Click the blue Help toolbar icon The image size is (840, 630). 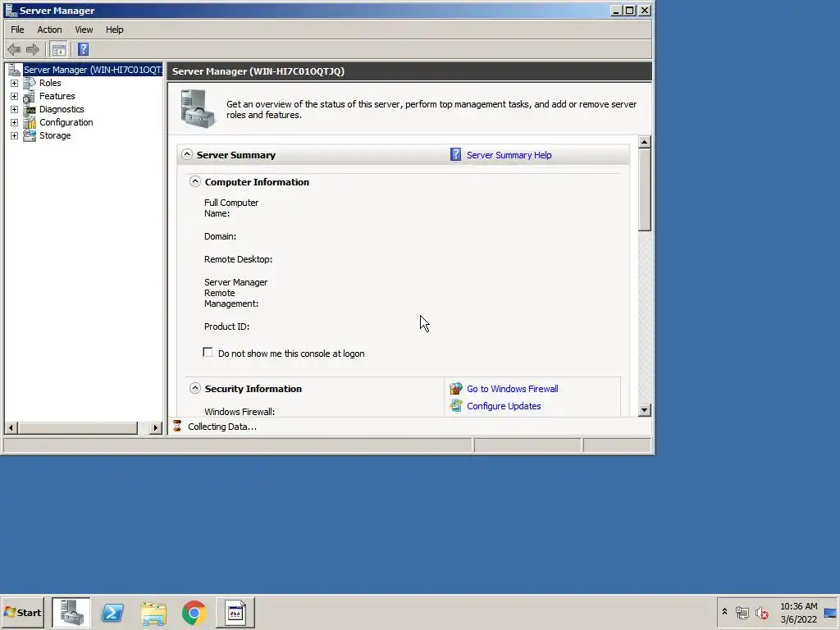[x=83, y=49]
